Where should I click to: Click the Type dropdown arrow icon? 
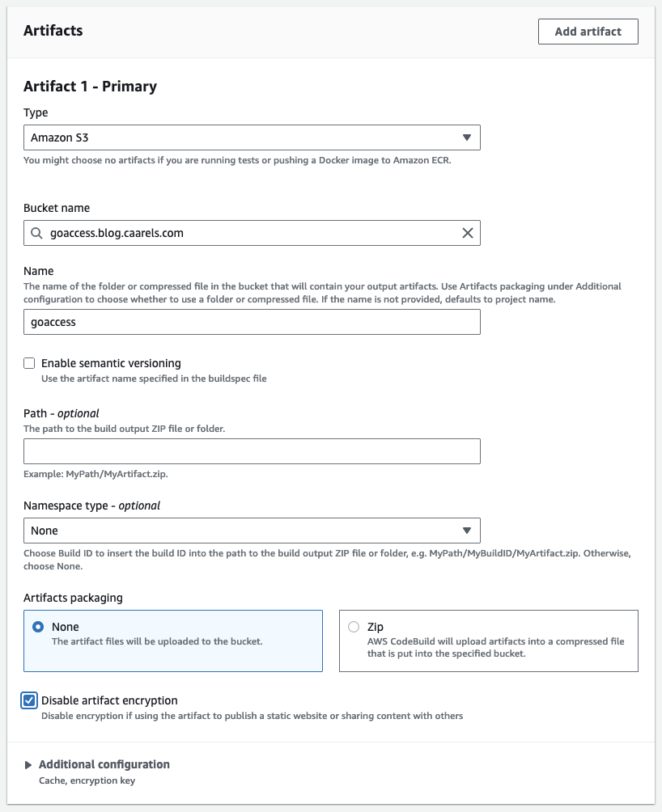click(x=467, y=137)
